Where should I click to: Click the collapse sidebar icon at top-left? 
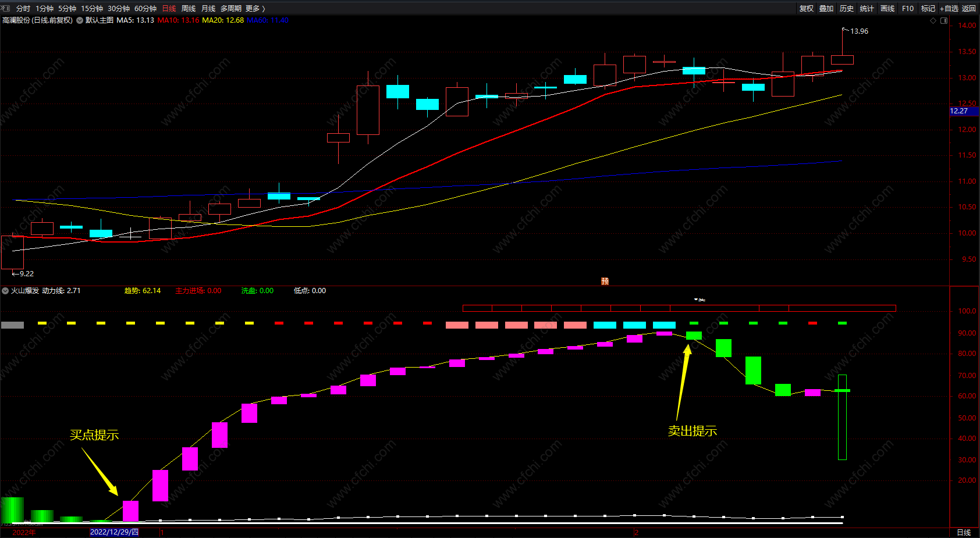tap(5, 8)
